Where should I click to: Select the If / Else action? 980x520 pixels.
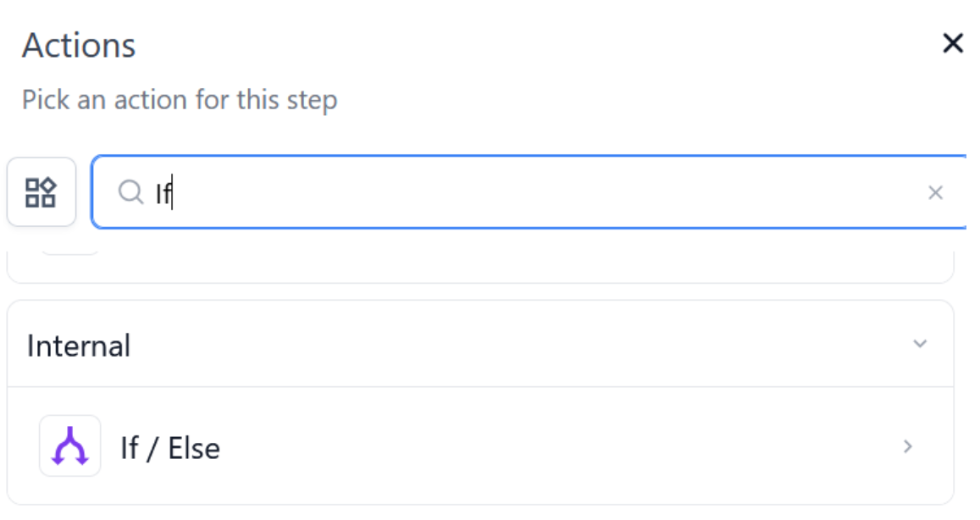coord(170,448)
